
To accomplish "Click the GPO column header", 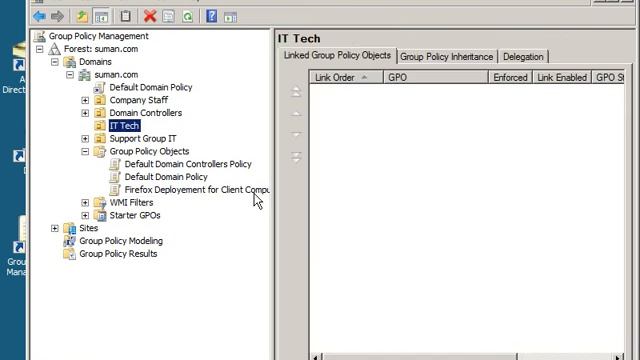I will 436,77.
